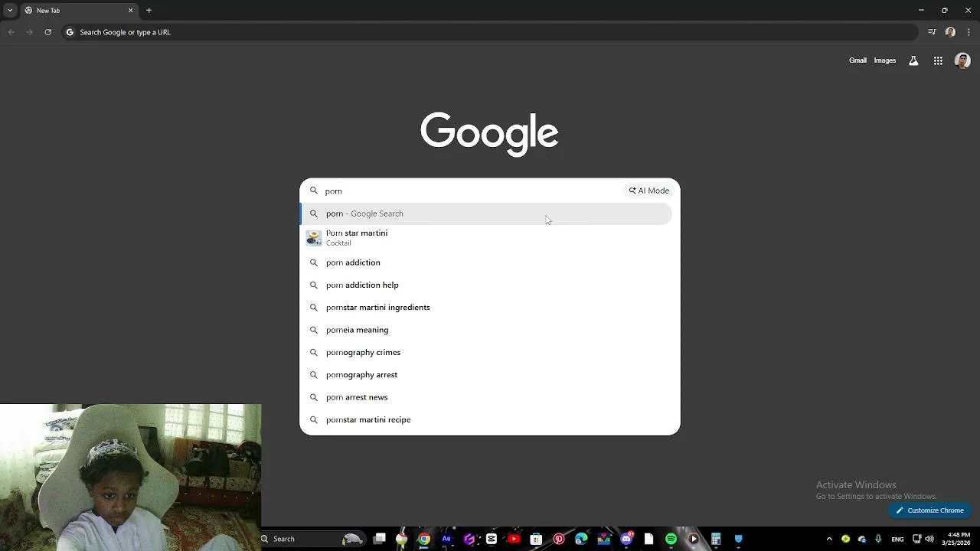Click the cocktail thumbnail in suggestions
The width and height of the screenshot is (980, 551).
pyautogui.click(x=313, y=238)
